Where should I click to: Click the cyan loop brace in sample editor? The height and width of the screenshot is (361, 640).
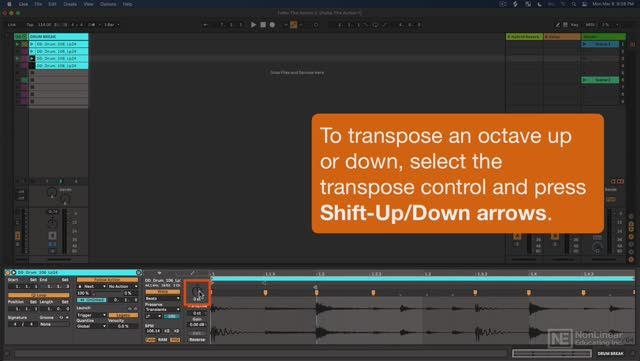[422, 279]
